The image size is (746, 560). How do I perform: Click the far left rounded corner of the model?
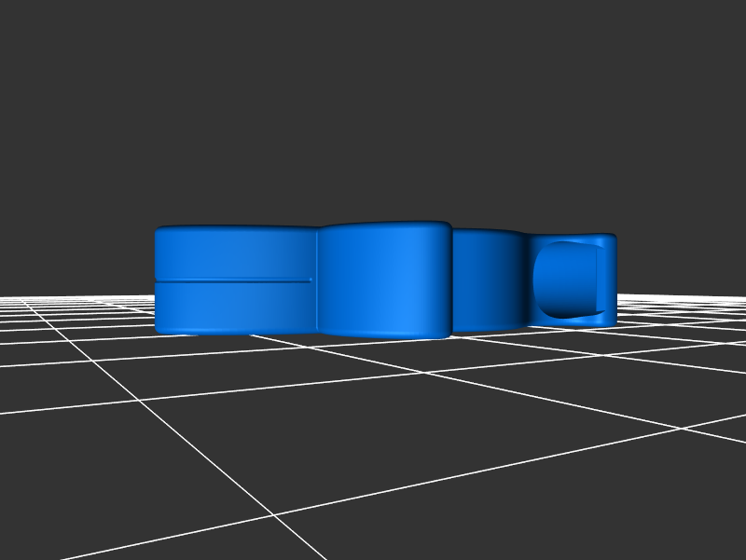tap(159, 233)
